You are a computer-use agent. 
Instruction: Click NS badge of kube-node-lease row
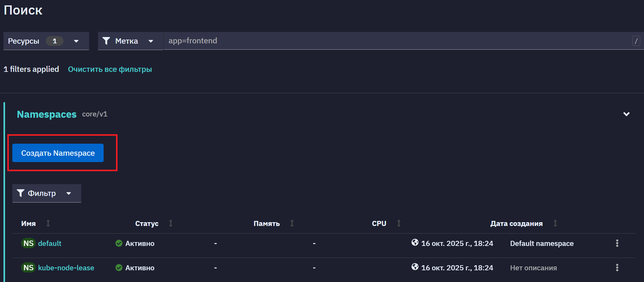[x=28, y=268]
